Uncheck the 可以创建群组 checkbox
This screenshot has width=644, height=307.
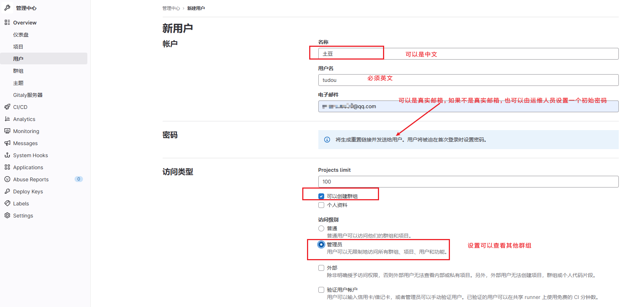pyautogui.click(x=321, y=196)
